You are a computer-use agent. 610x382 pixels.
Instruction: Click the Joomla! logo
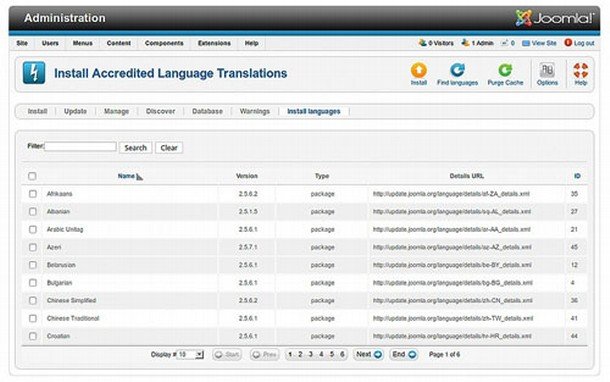point(555,18)
